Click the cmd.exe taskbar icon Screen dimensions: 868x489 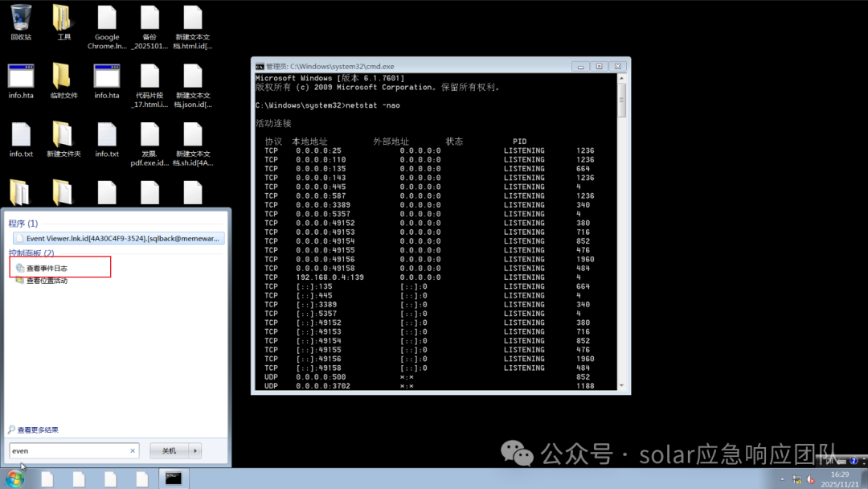[174, 479]
